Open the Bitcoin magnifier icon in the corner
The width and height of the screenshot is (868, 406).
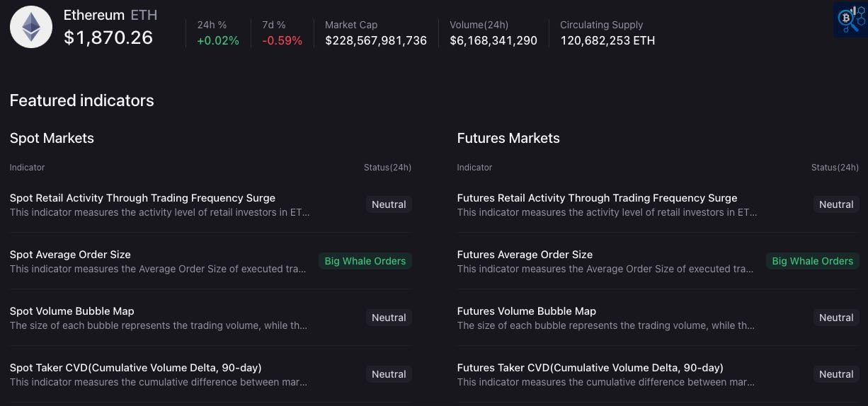pyautogui.click(x=850, y=19)
